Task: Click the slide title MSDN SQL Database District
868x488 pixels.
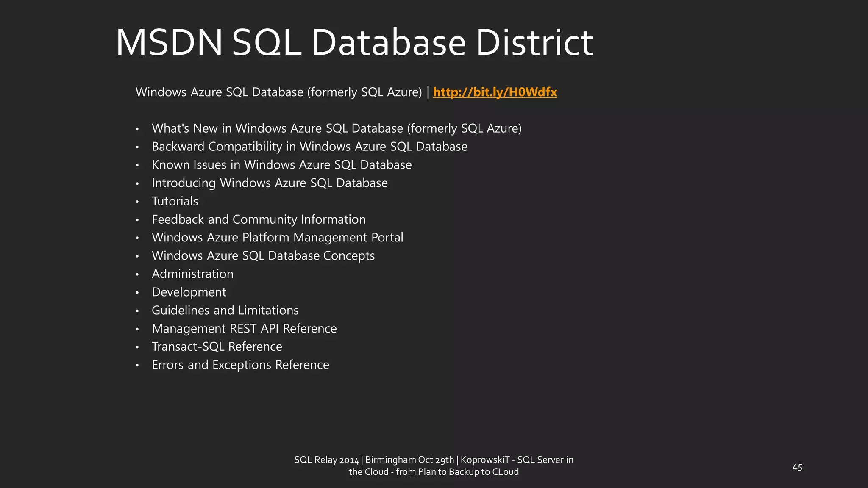Action: (354, 42)
